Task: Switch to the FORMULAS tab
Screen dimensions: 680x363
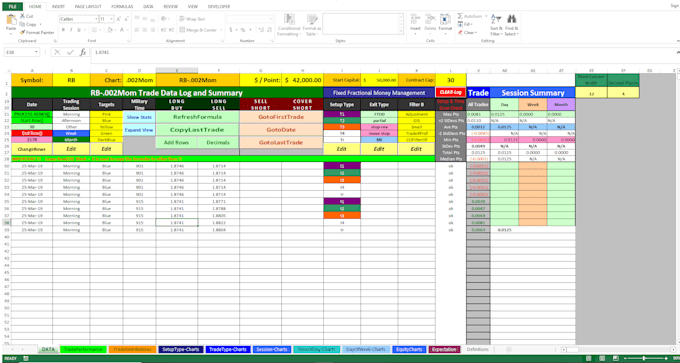Action: tap(122, 7)
